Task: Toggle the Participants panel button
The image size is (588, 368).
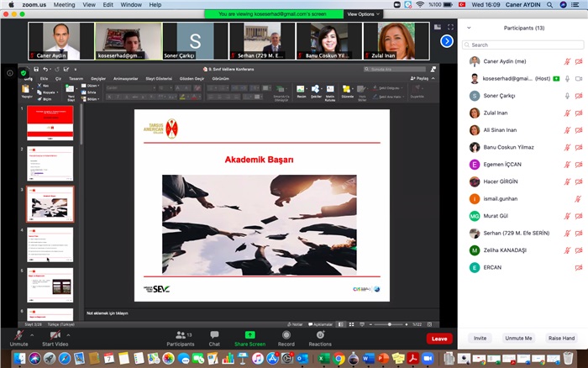Action: tap(181, 338)
